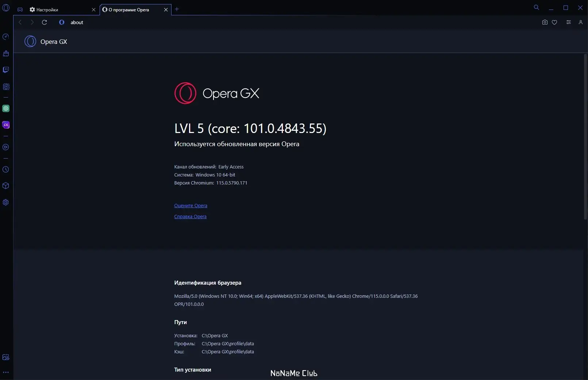Launch GX Cleaner broom icon

(x=6, y=53)
